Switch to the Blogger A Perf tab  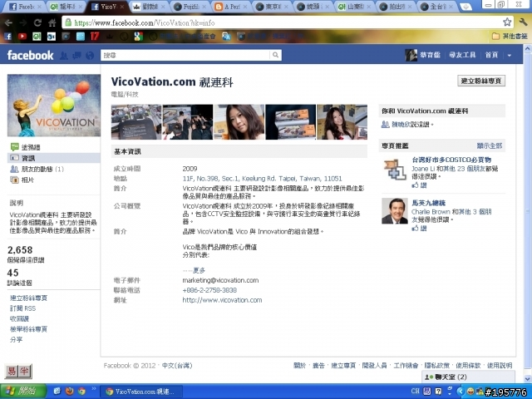click(231, 7)
